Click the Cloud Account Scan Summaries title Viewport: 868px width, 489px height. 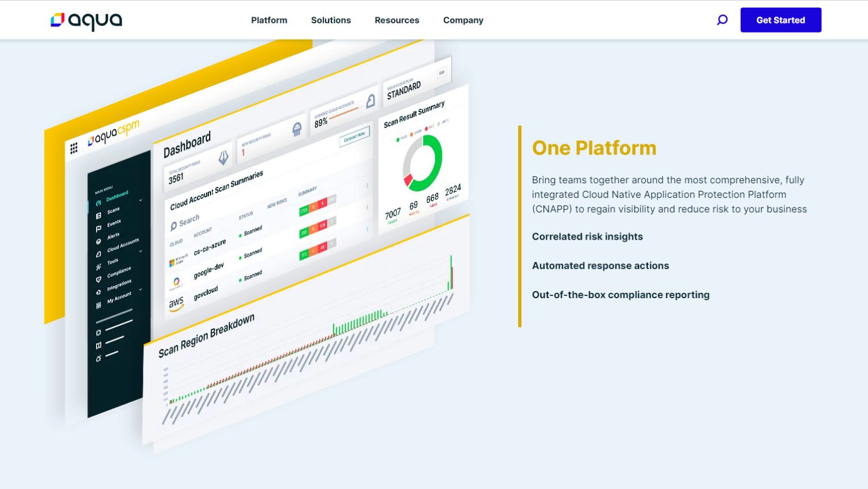[216, 190]
